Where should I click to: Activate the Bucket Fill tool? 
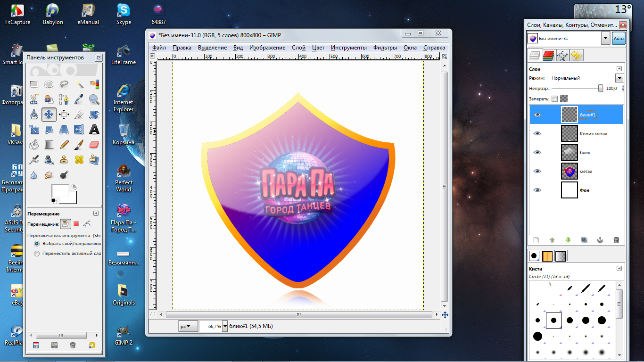(34, 144)
